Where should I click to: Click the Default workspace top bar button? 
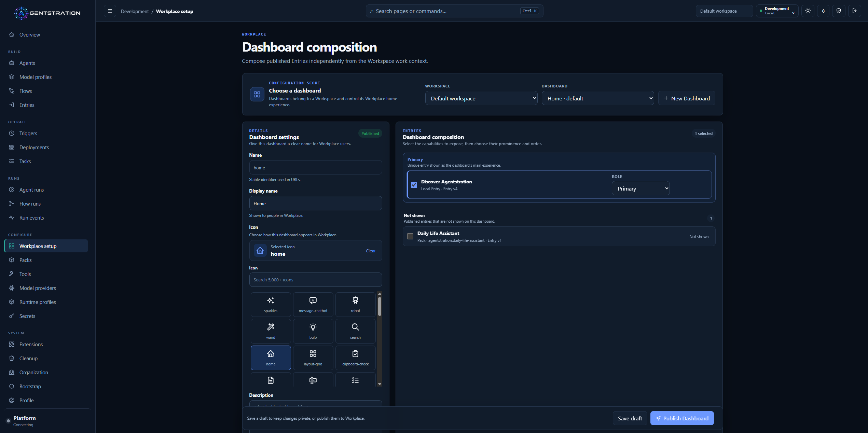pos(724,11)
